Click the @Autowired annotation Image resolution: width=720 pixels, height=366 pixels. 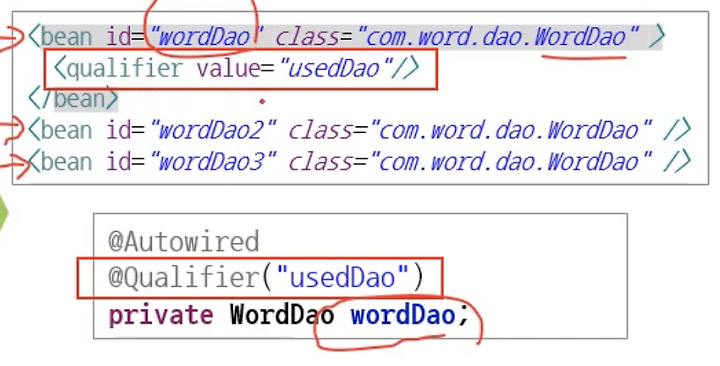[x=184, y=242]
